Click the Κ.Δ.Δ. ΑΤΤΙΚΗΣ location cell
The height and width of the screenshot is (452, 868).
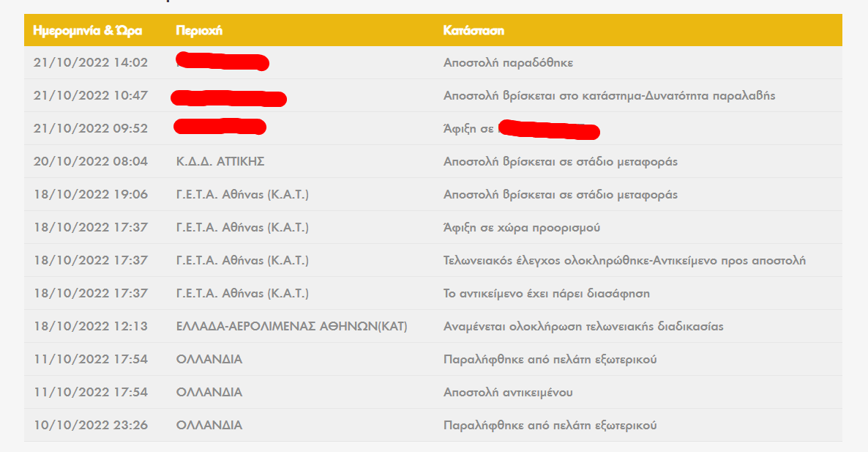tap(220, 162)
